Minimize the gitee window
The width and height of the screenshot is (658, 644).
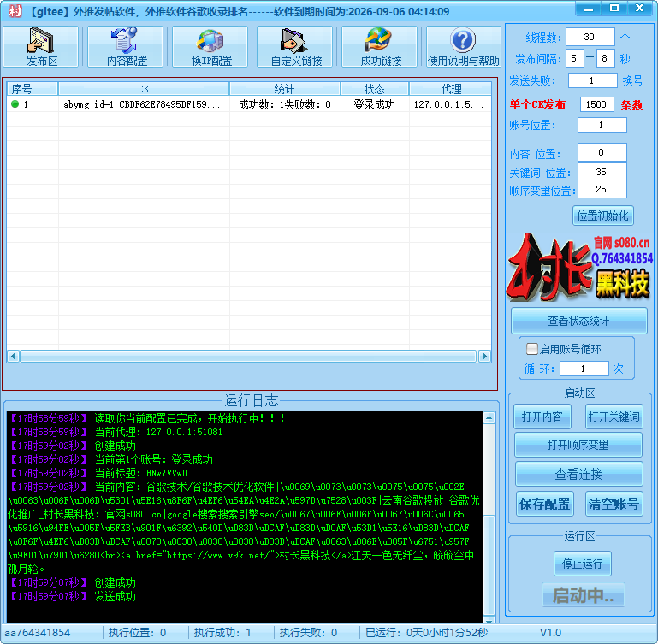(589, 9)
